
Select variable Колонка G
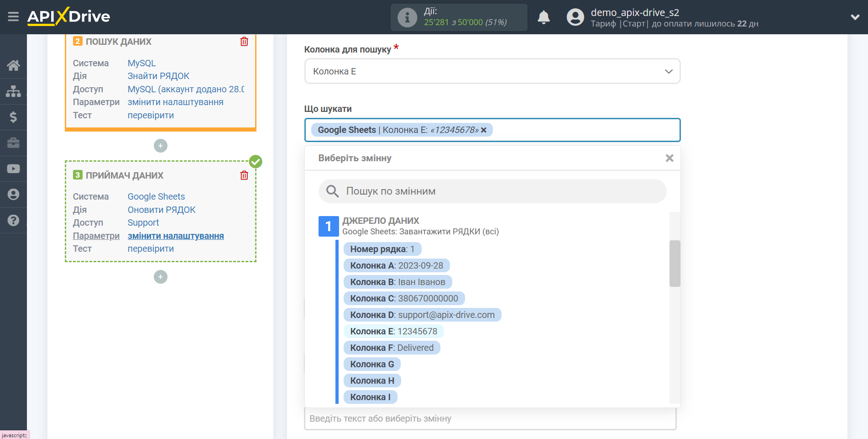click(x=372, y=364)
